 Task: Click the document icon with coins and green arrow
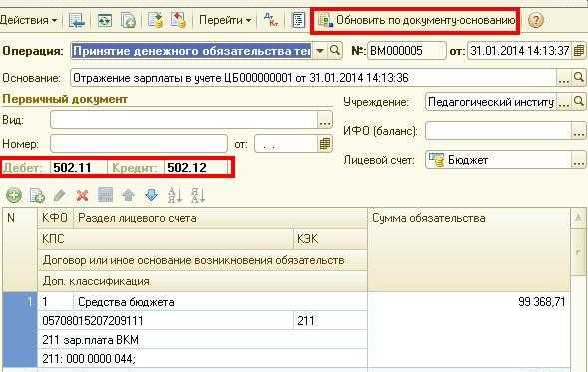tap(156, 20)
